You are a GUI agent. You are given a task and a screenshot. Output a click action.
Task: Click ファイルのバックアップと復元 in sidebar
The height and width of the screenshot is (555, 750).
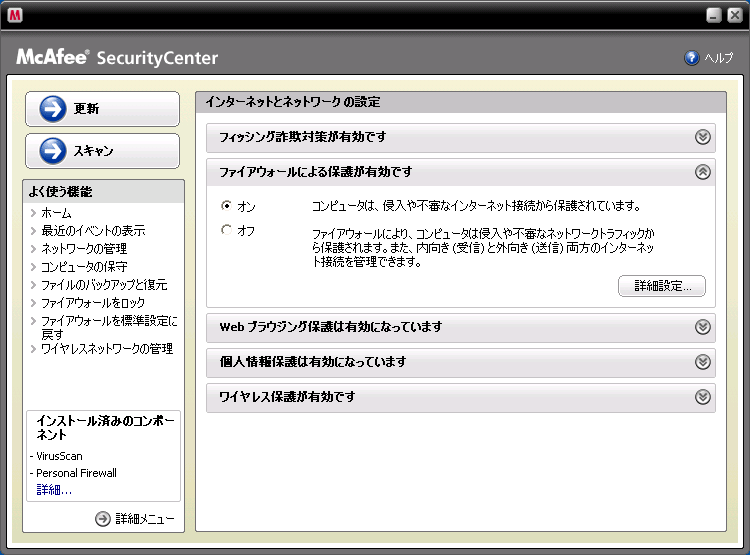104,284
